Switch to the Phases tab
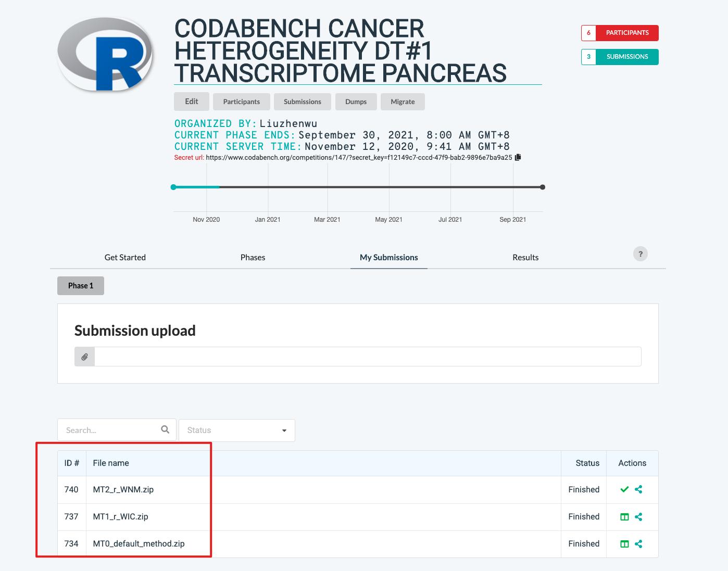 tap(253, 258)
